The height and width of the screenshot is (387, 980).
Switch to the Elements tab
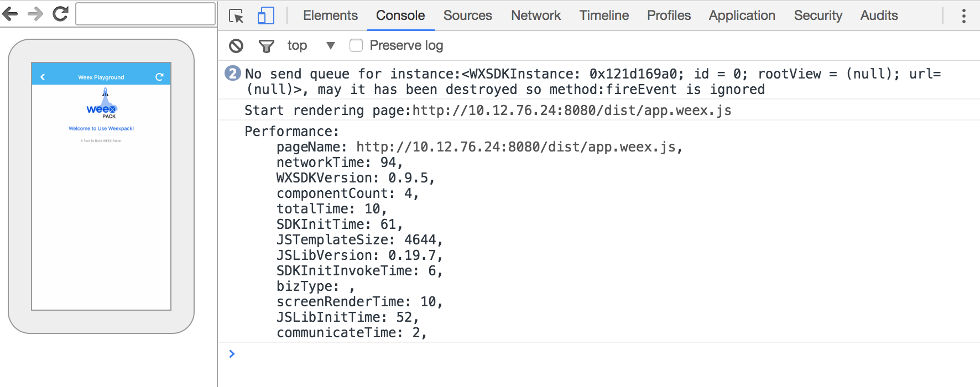(330, 15)
